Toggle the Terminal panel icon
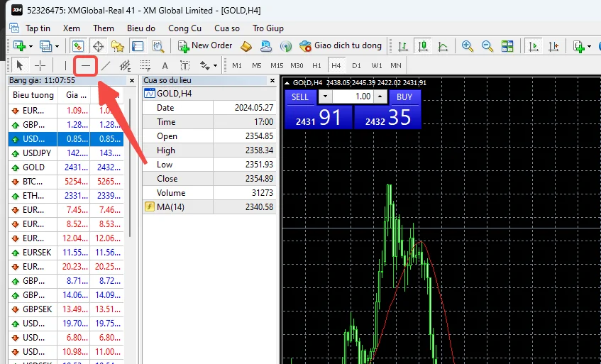Image resolution: width=601 pixels, height=364 pixels. coord(138,46)
